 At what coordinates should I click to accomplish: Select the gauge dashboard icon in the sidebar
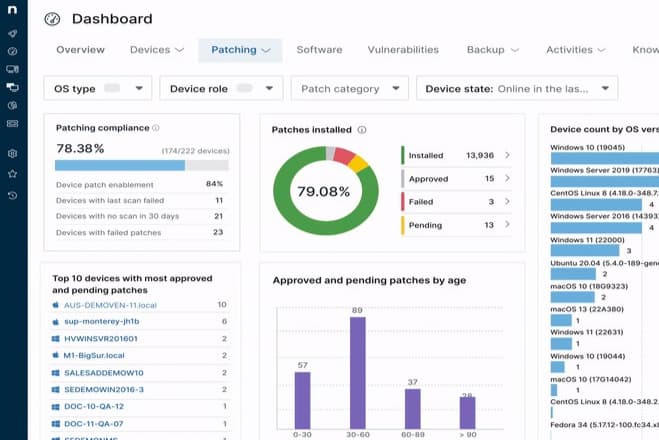pyautogui.click(x=12, y=50)
